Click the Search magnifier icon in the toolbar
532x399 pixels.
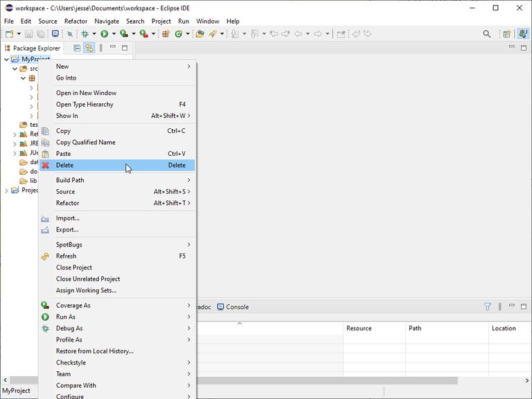tap(487, 34)
